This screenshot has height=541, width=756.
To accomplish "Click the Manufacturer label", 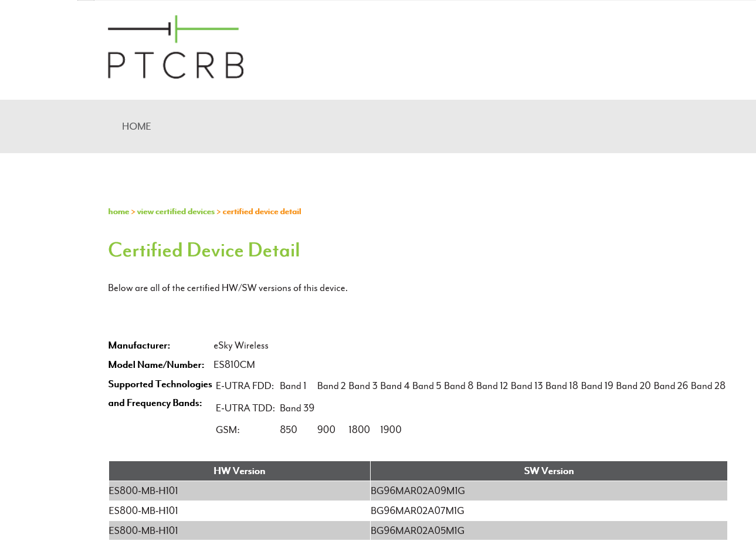I will [139, 346].
